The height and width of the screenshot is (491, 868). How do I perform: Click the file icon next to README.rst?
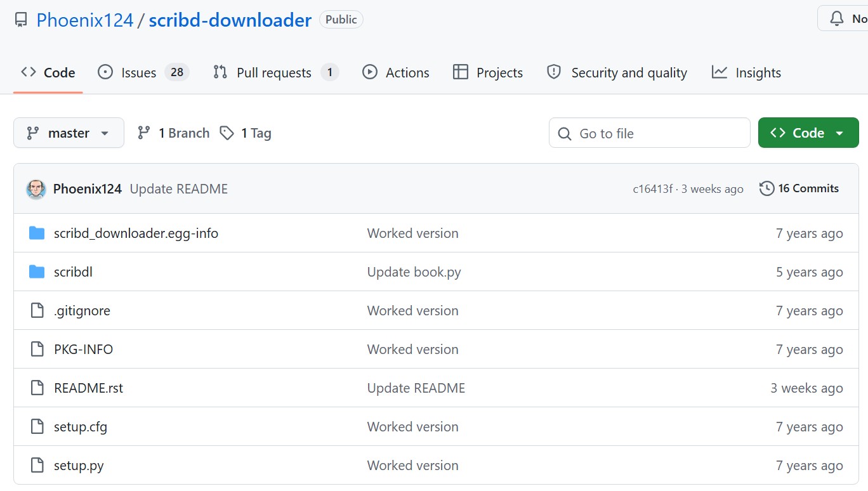pos(36,388)
